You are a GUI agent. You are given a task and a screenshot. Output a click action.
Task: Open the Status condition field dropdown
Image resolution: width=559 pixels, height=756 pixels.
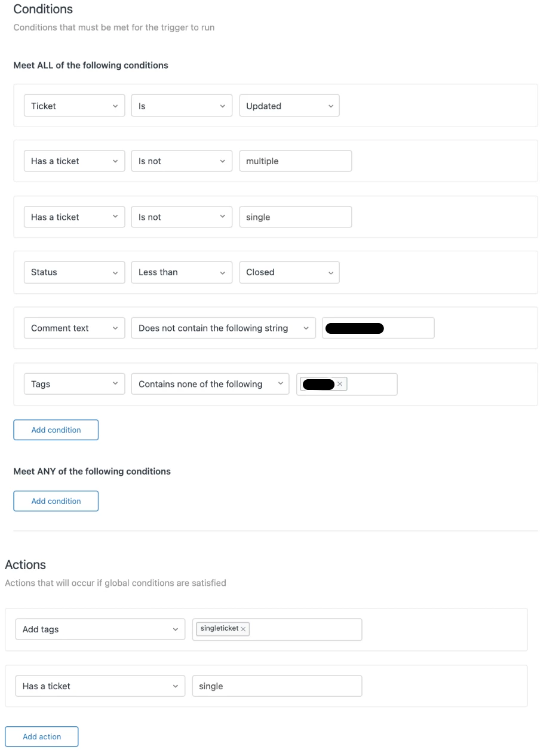[x=74, y=272]
